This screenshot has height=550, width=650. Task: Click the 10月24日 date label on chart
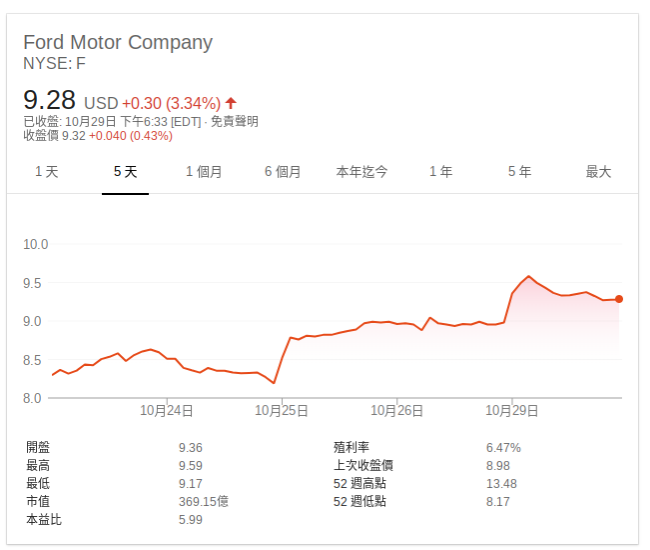[x=166, y=410]
